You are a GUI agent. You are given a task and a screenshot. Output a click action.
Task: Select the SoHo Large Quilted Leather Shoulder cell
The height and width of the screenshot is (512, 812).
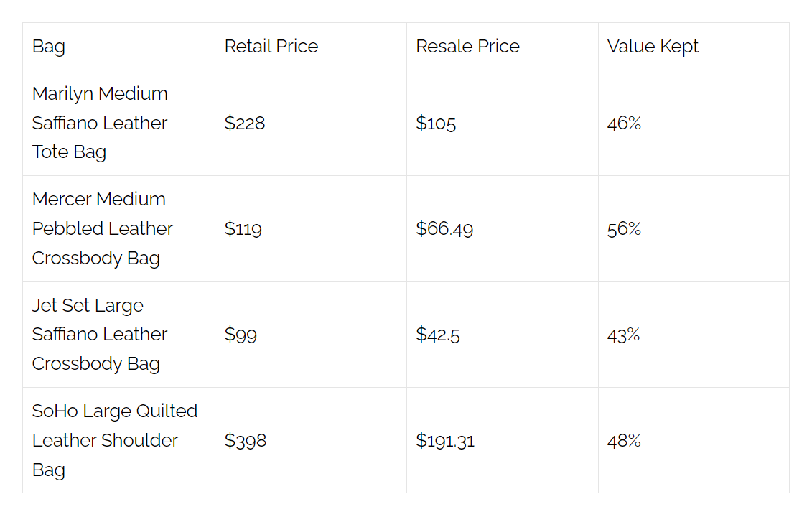[x=114, y=440]
